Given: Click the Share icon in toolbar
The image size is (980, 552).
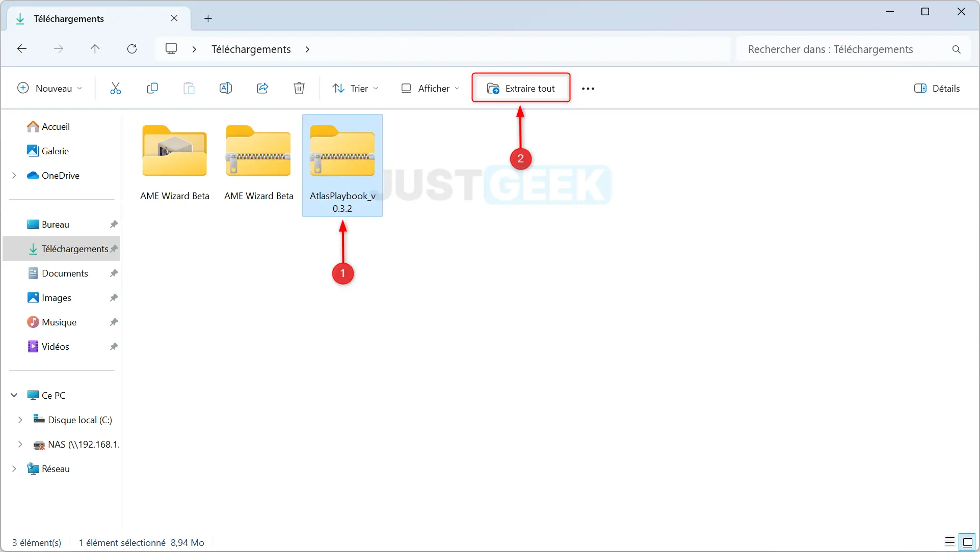Looking at the screenshot, I should 262,88.
